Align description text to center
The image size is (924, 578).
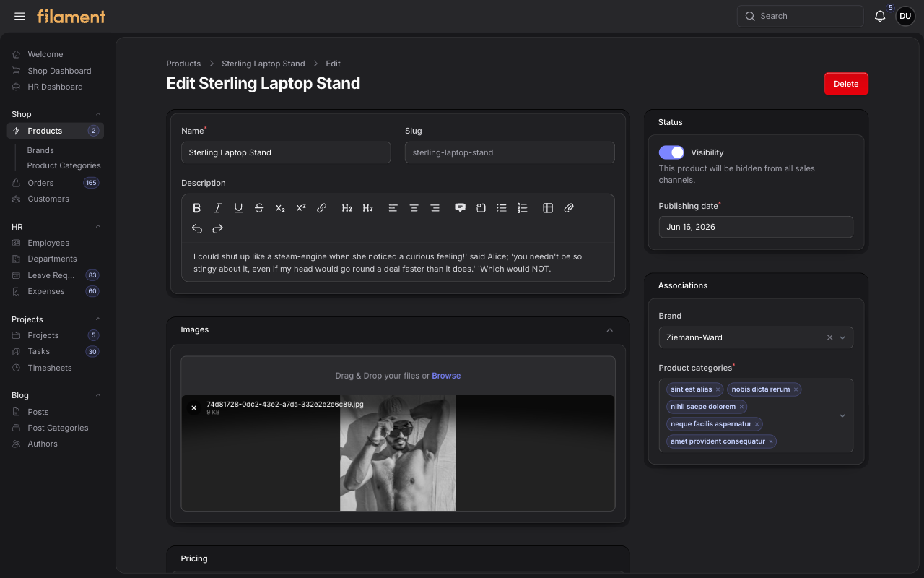414,208
